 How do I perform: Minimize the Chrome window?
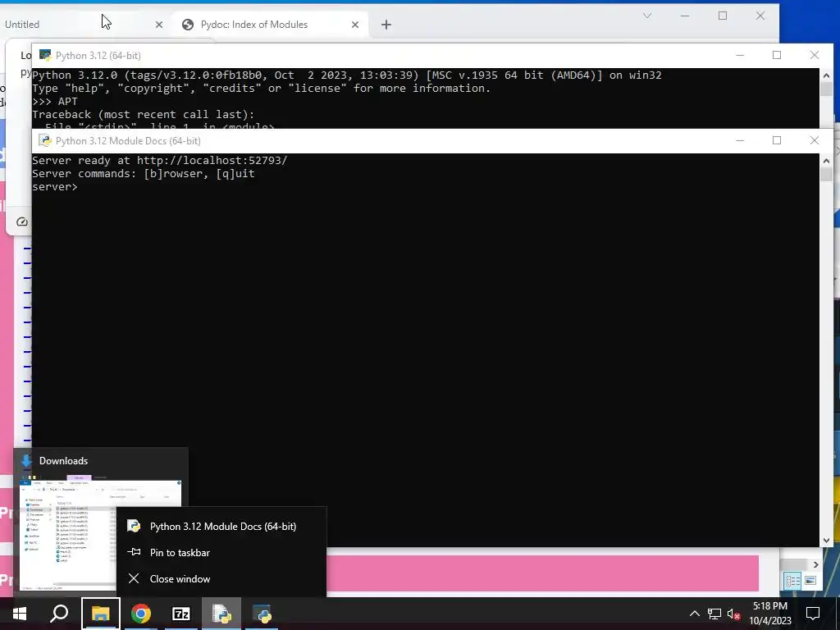coord(685,16)
